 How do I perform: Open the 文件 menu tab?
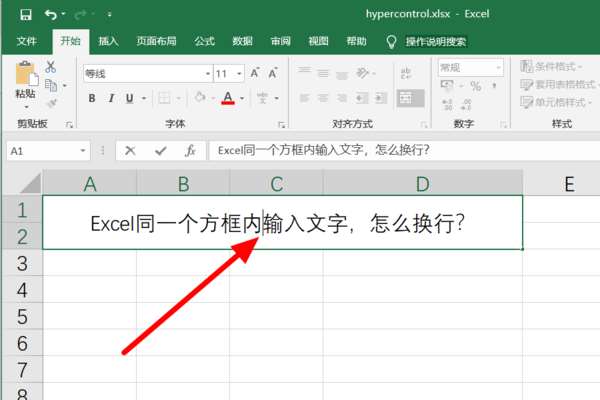click(26, 41)
